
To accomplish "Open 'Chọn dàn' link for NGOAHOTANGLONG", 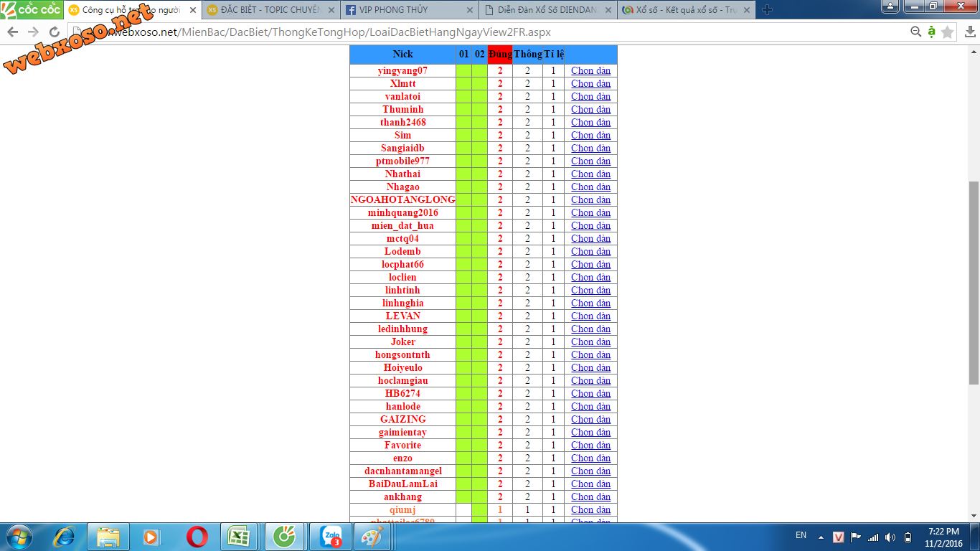I will tap(590, 199).
